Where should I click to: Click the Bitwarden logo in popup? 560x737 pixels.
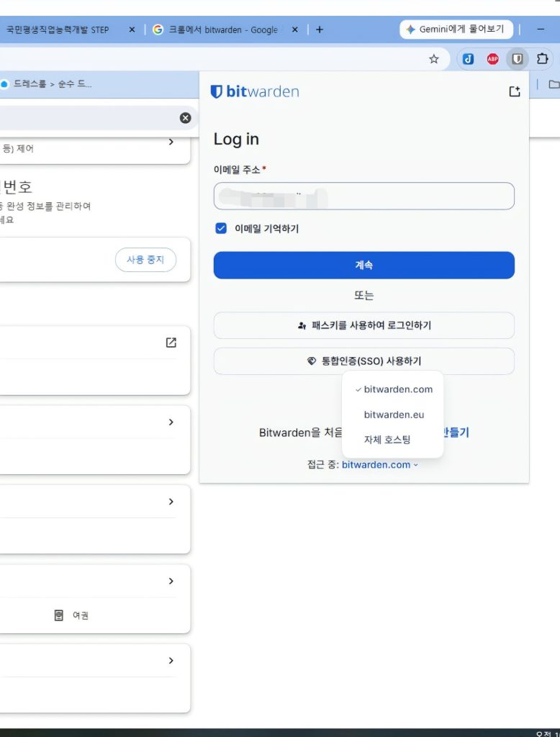tap(254, 91)
